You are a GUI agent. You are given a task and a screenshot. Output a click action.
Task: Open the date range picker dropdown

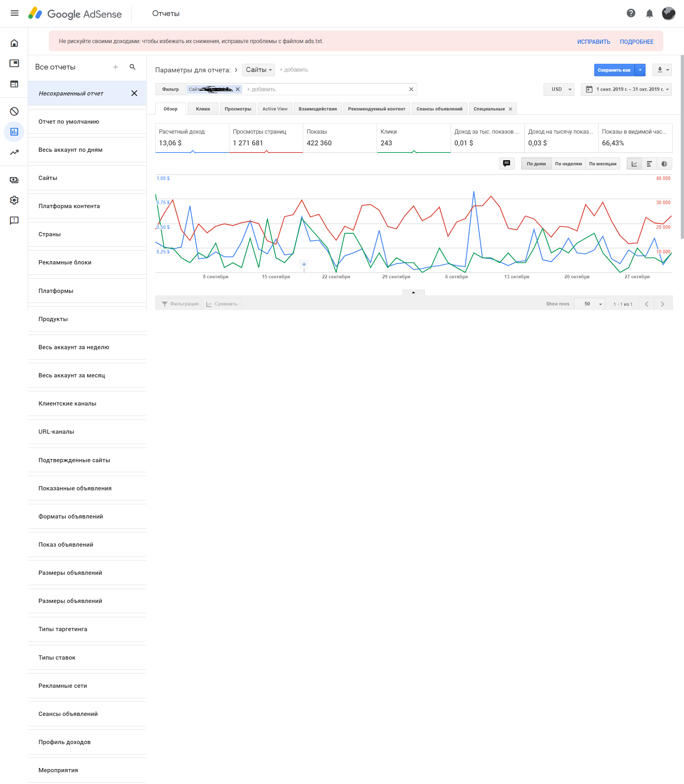[x=626, y=89]
